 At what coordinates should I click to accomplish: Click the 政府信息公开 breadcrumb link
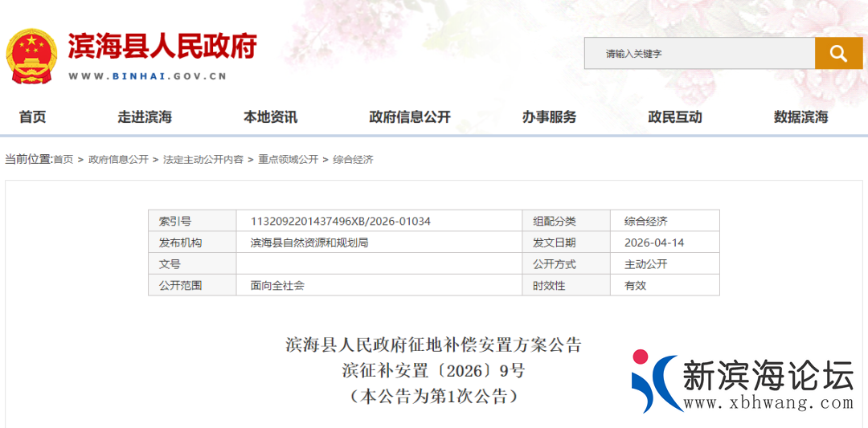click(118, 160)
